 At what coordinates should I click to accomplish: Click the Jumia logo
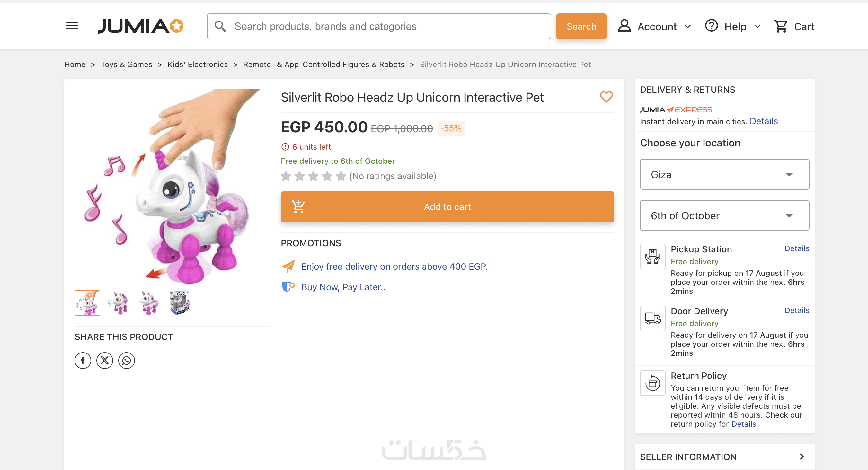[140, 26]
